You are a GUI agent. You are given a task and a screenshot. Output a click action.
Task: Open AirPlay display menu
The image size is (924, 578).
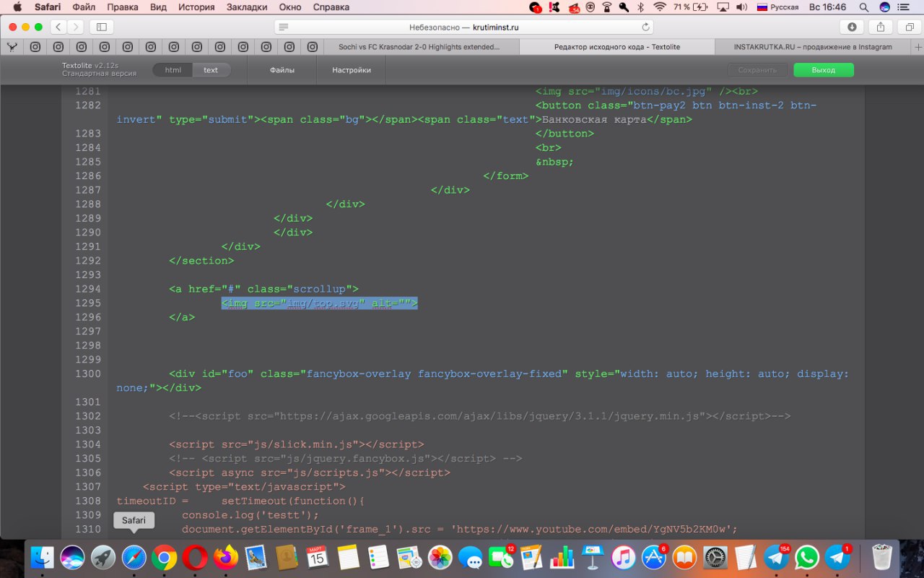click(x=722, y=7)
